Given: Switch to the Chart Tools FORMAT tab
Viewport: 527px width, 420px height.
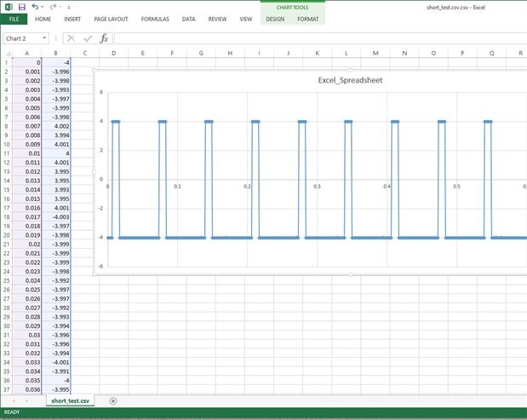Looking at the screenshot, I should click(308, 18).
